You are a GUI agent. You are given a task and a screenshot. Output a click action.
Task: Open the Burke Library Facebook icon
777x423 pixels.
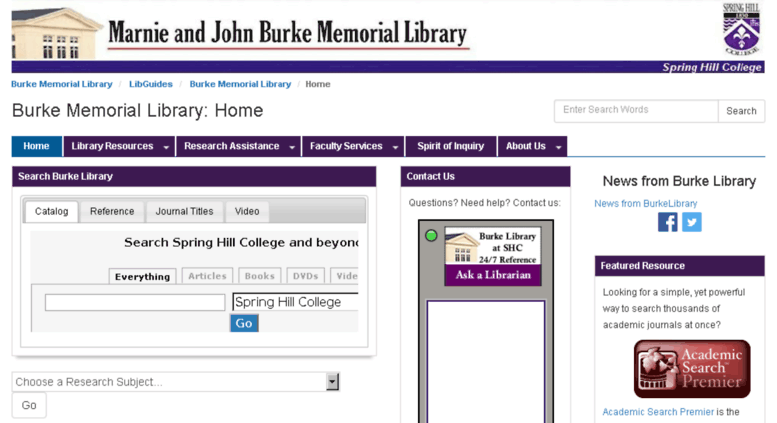[667, 222]
